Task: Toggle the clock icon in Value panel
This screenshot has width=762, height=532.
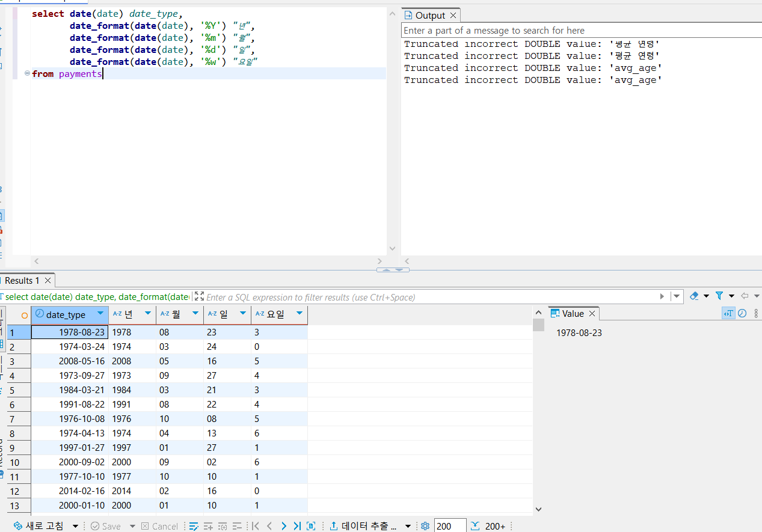Action: [x=742, y=313]
